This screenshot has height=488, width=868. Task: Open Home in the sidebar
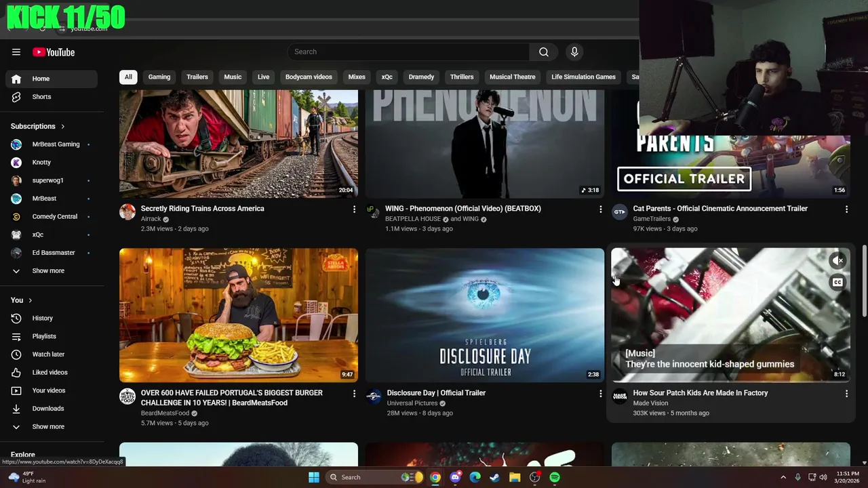(52, 79)
